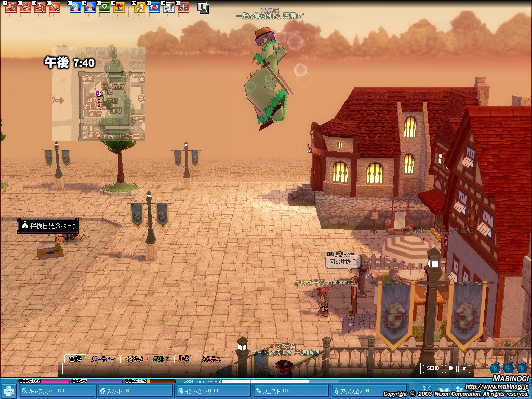
Task: Switch chat to パーティー tab
Action: pos(103,360)
